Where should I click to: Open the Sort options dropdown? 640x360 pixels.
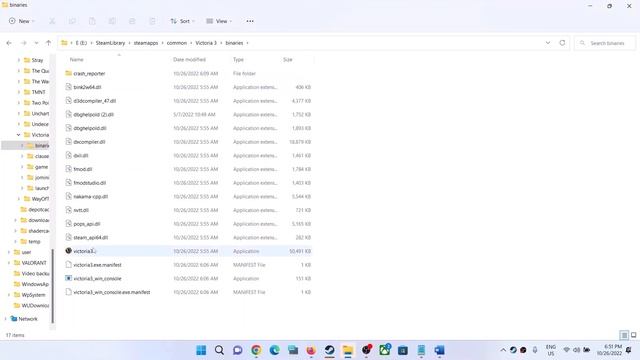[x=182, y=21]
